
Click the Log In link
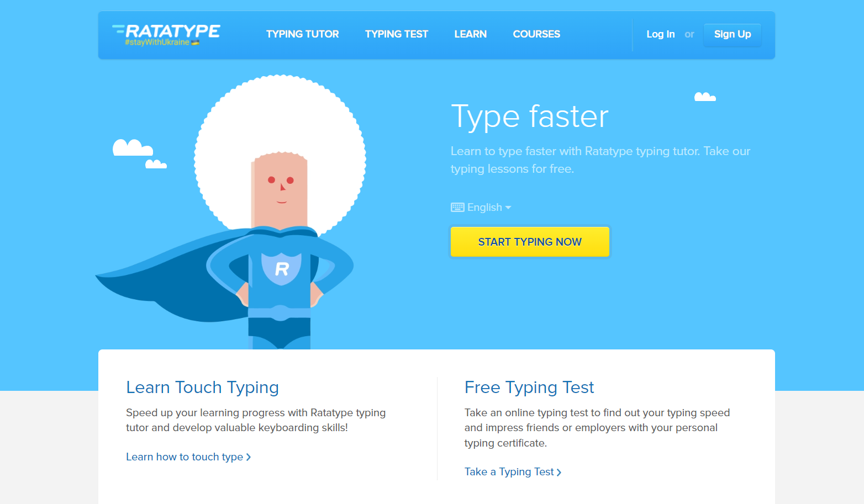[660, 34]
